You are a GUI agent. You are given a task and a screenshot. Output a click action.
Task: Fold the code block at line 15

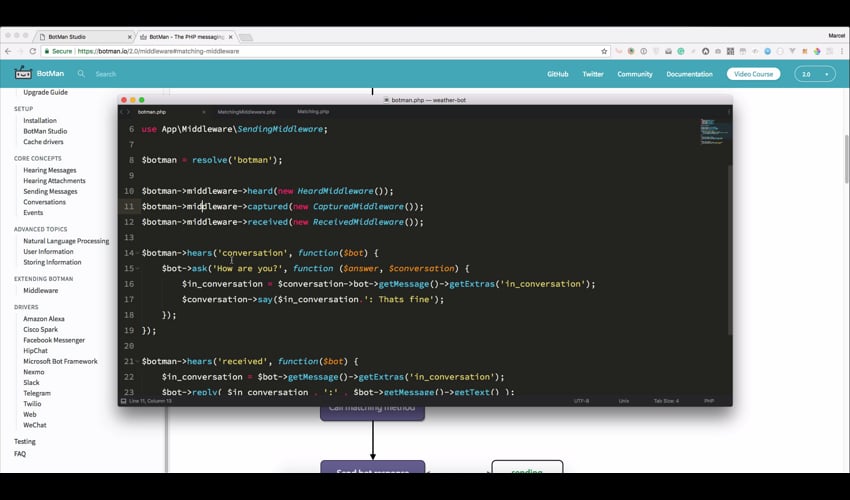138,268
